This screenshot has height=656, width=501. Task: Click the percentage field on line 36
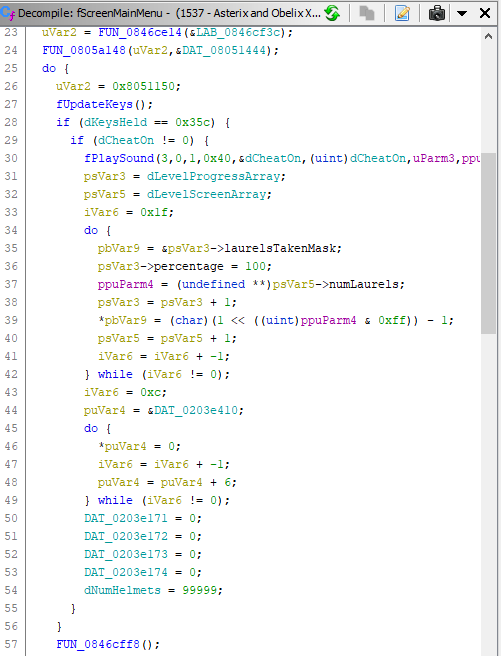[x=189, y=266]
